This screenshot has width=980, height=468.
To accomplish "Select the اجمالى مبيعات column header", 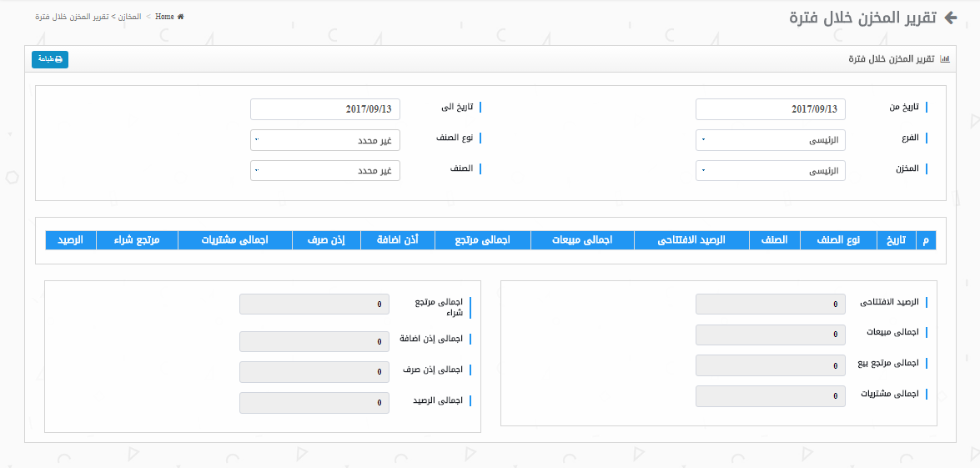I will coord(582,240).
